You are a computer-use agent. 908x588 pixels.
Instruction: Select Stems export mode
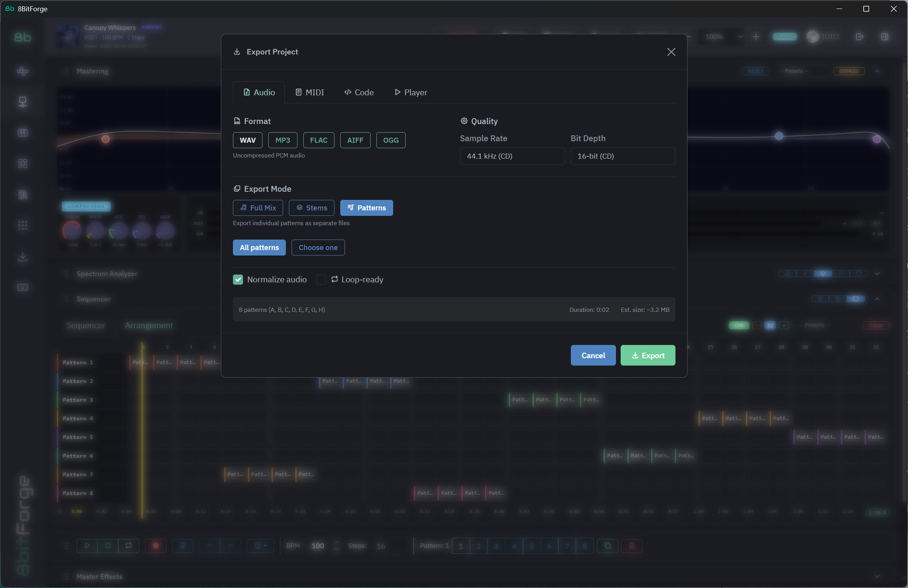coord(311,208)
